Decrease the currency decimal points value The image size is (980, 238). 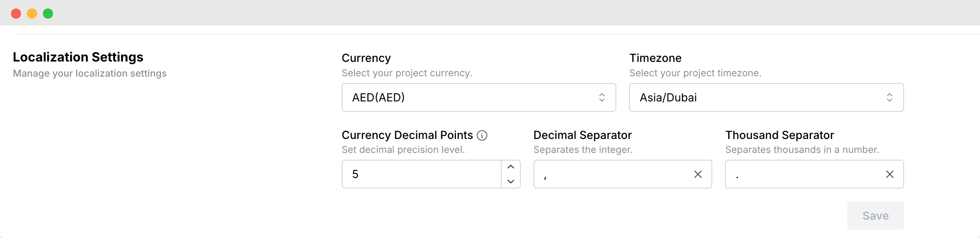510,181
